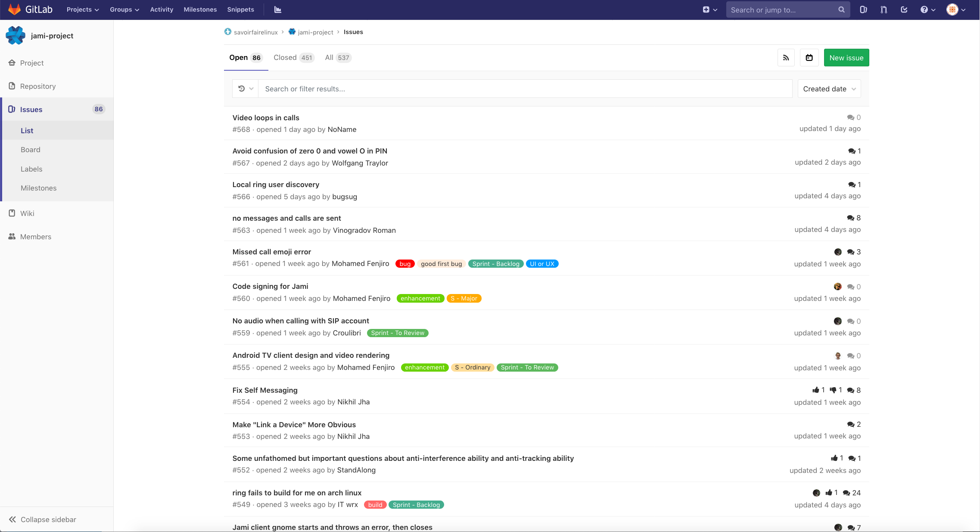Click the calendar subscribe icon
This screenshot has height=532, width=980.
[809, 58]
